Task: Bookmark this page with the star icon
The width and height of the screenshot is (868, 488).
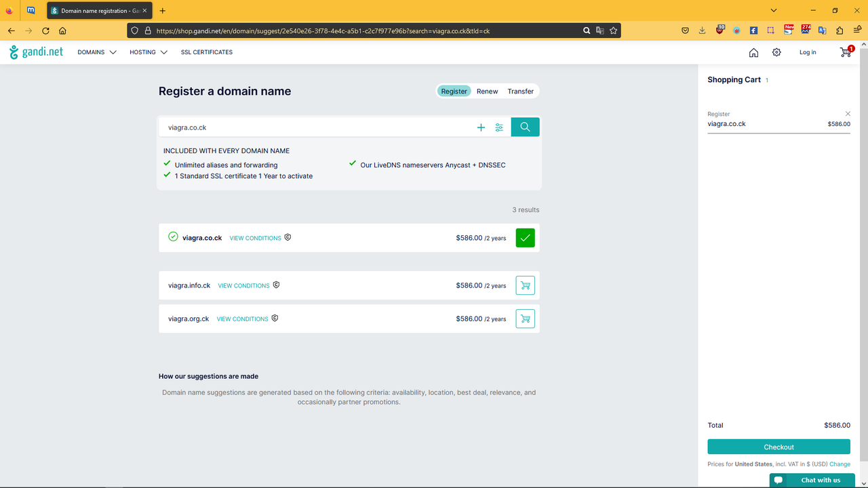Action: 613,30
